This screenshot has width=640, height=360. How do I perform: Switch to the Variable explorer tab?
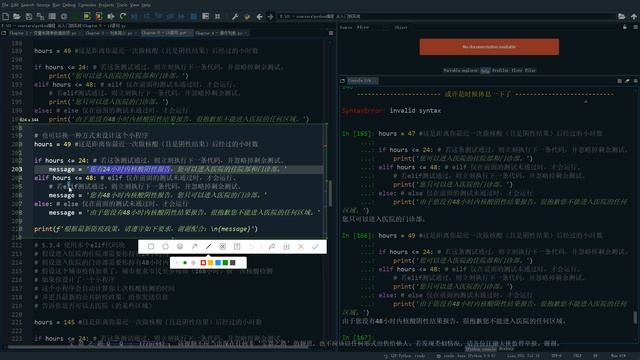pyautogui.click(x=460, y=70)
